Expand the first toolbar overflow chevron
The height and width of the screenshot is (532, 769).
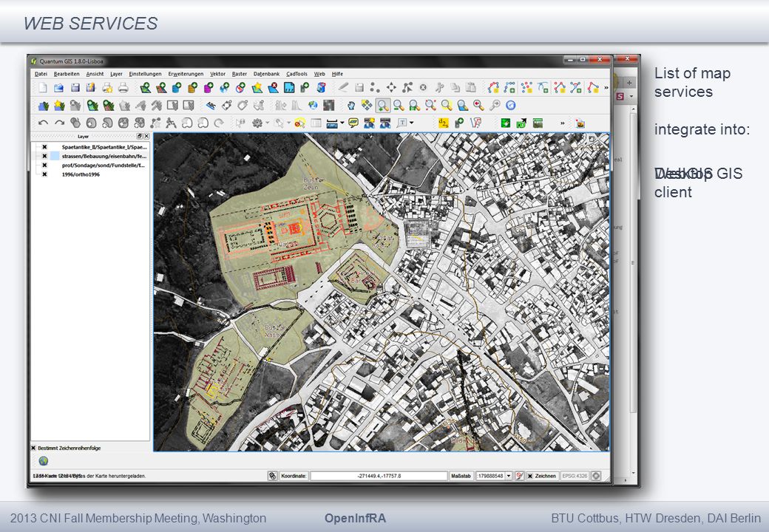(x=606, y=88)
